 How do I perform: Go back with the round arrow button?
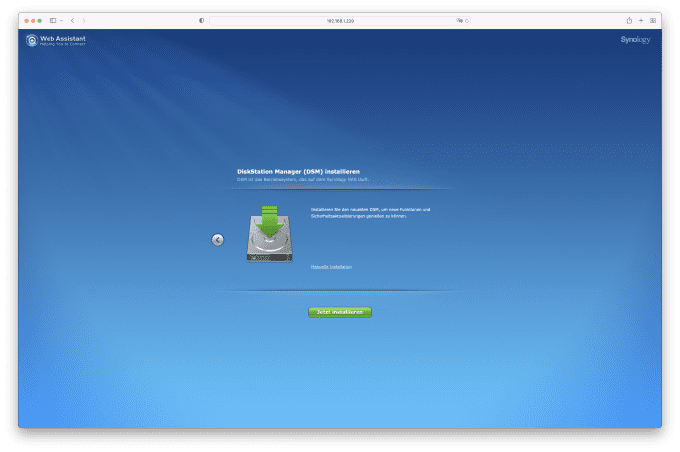tap(218, 239)
